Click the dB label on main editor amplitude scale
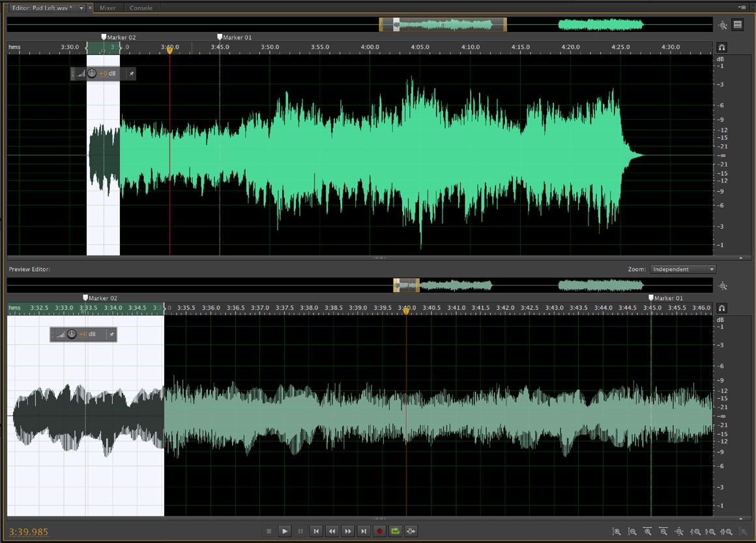The width and height of the screenshot is (756, 543). tap(720, 59)
